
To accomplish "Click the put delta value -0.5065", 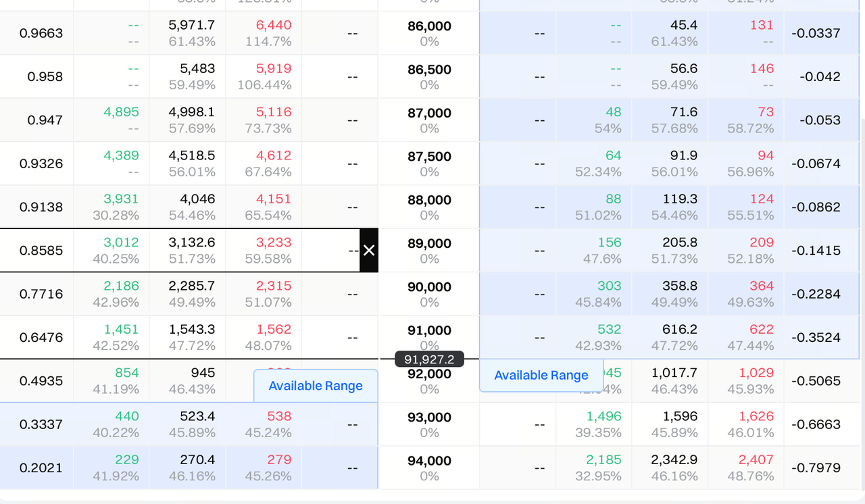I will point(820,381).
